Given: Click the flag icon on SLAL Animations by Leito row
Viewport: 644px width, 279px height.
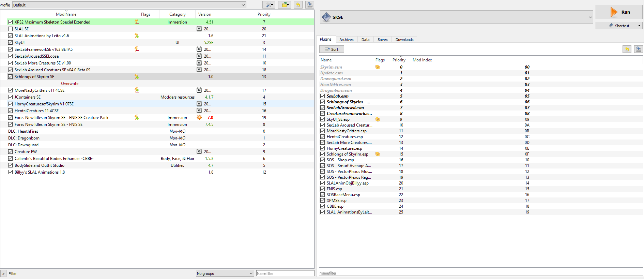Looking at the screenshot, I should pos(137,35).
